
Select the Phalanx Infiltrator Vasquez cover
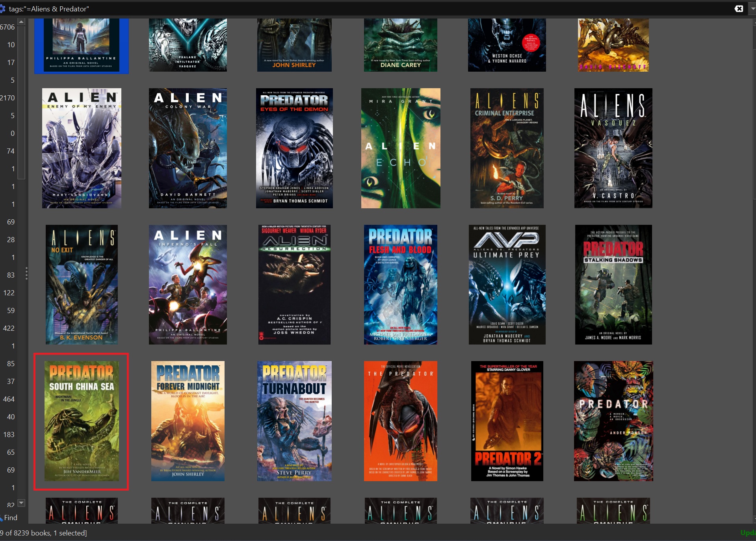point(188,45)
